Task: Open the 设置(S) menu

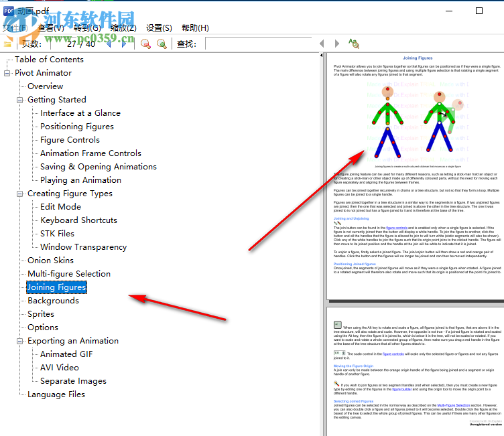Action: (x=159, y=28)
